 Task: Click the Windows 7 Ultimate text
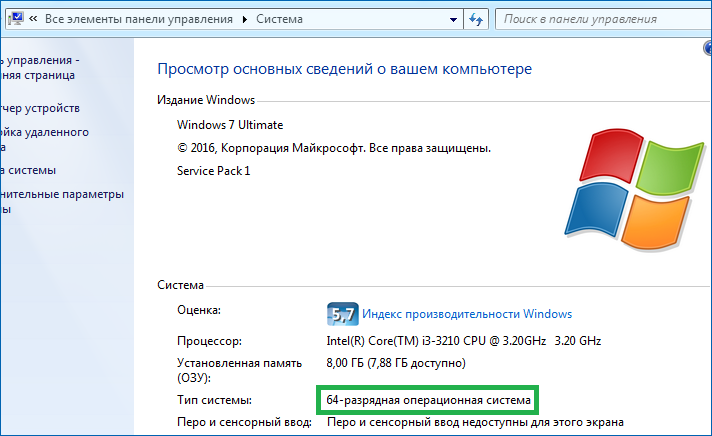point(230,125)
